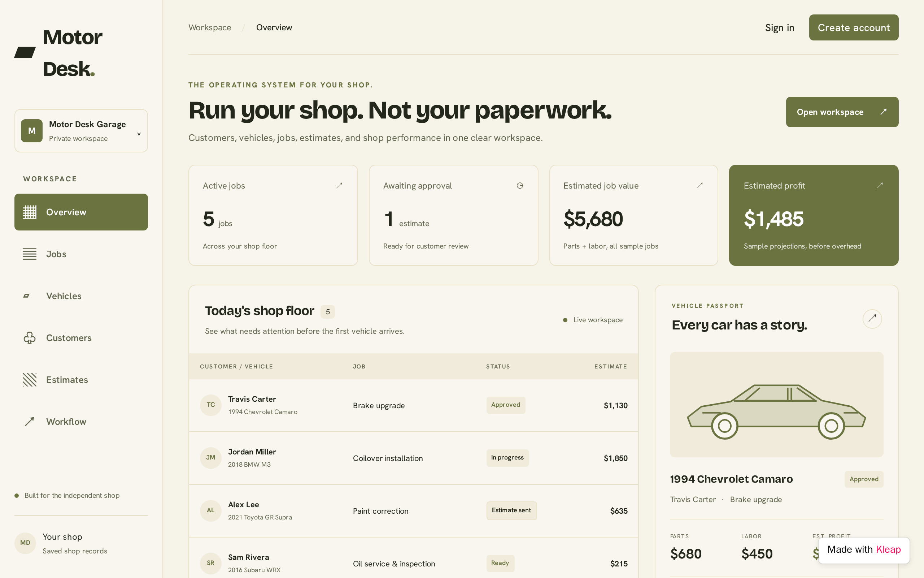Go to Jobs in the sidebar
The width and height of the screenshot is (924, 578).
(81, 254)
